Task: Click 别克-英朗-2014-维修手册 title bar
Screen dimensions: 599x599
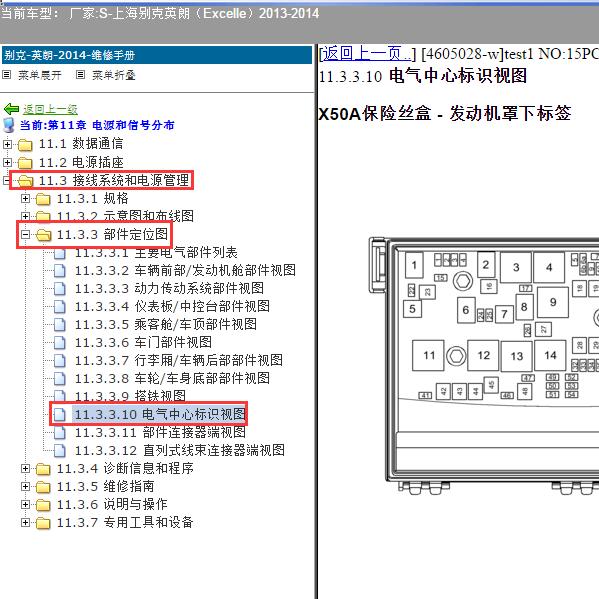Action: tap(157, 55)
